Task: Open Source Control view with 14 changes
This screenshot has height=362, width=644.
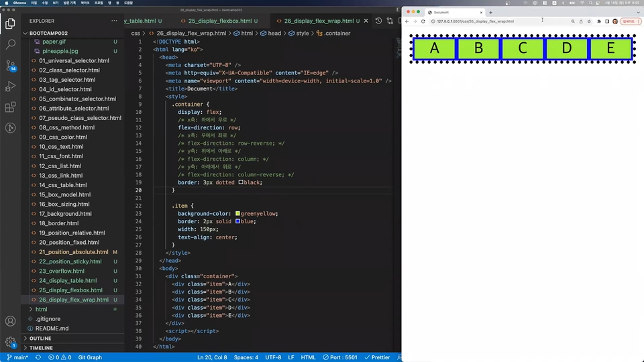Action: tap(10, 65)
